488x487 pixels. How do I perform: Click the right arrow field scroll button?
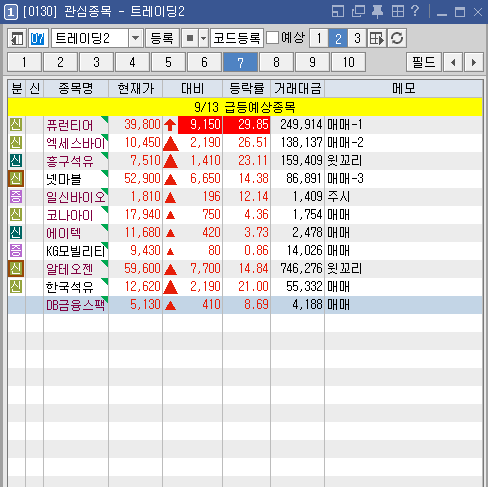click(x=474, y=62)
